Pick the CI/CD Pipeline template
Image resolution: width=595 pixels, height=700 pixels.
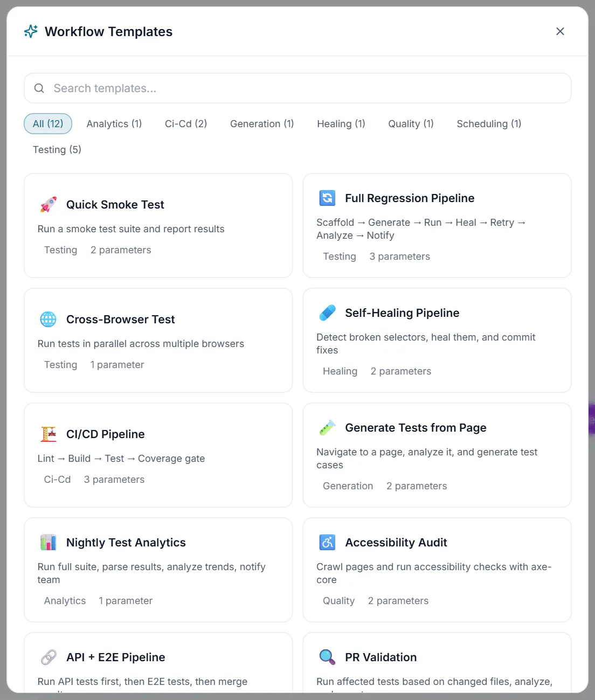[x=158, y=455]
